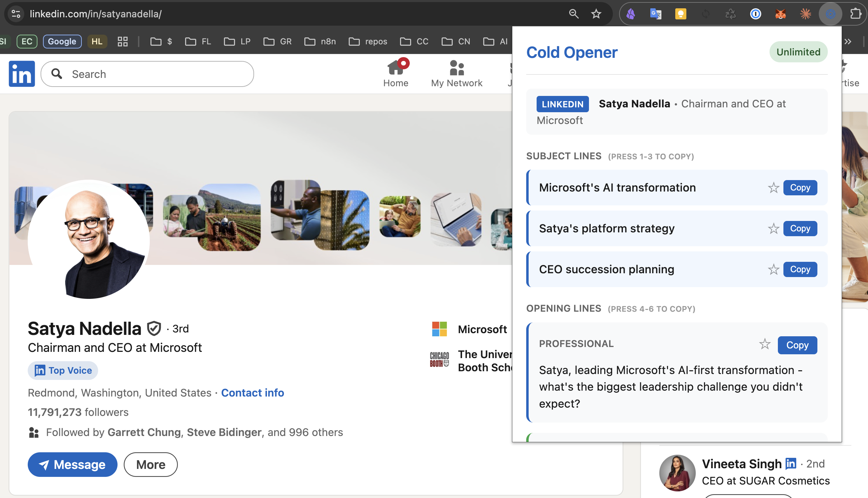Click the Chicago Booth school logo
This screenshot has height=498, width=868.
[x=439, y=360]
